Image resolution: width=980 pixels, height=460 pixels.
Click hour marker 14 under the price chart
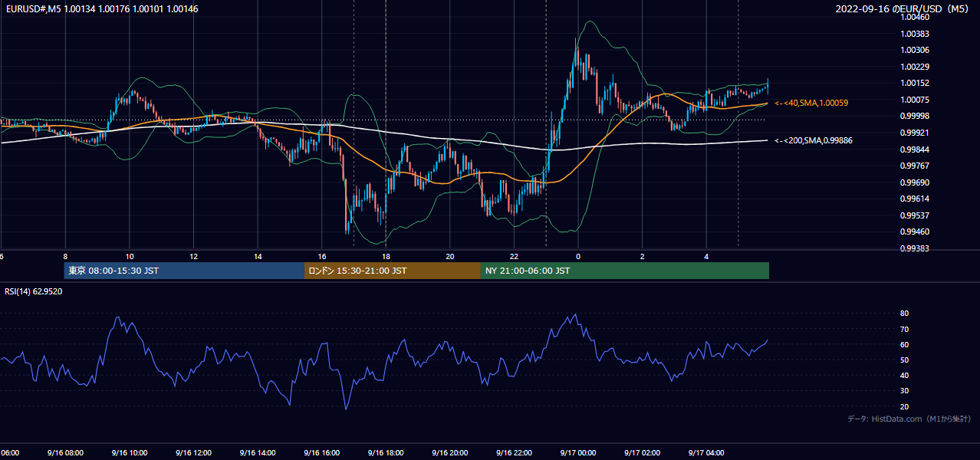(x=258, y=257)
